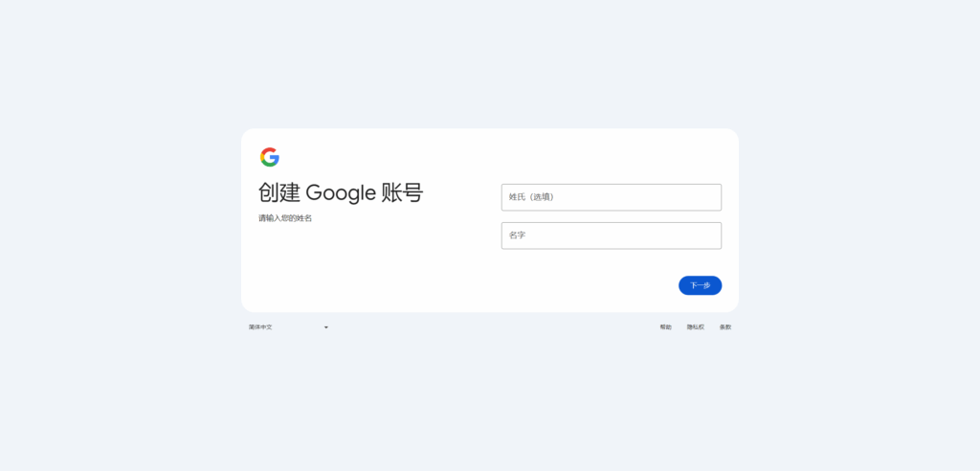The height and width of the screenshot is (471, 980).
Task: Click 创建 characters in the title
Action: 279,192
